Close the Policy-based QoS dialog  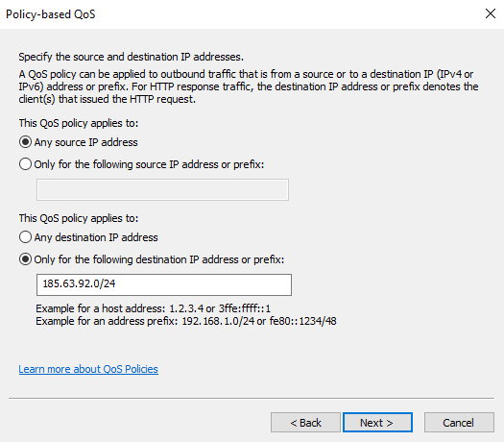(491, 13)
